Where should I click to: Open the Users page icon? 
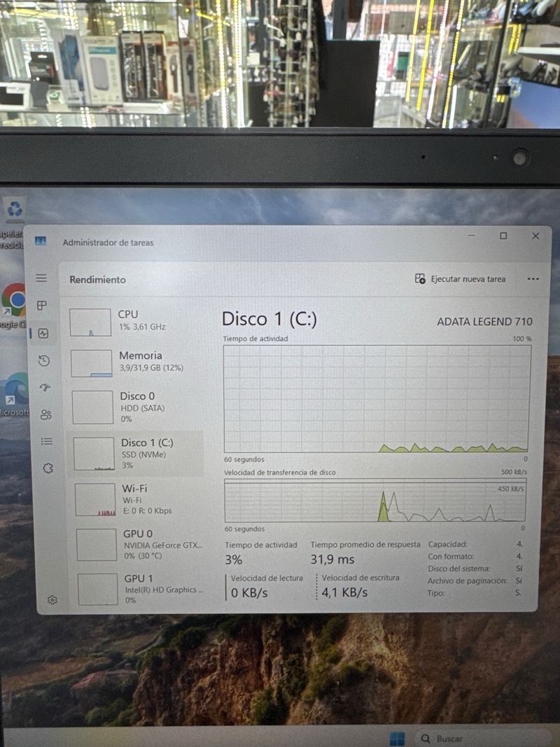click(46, 414)
